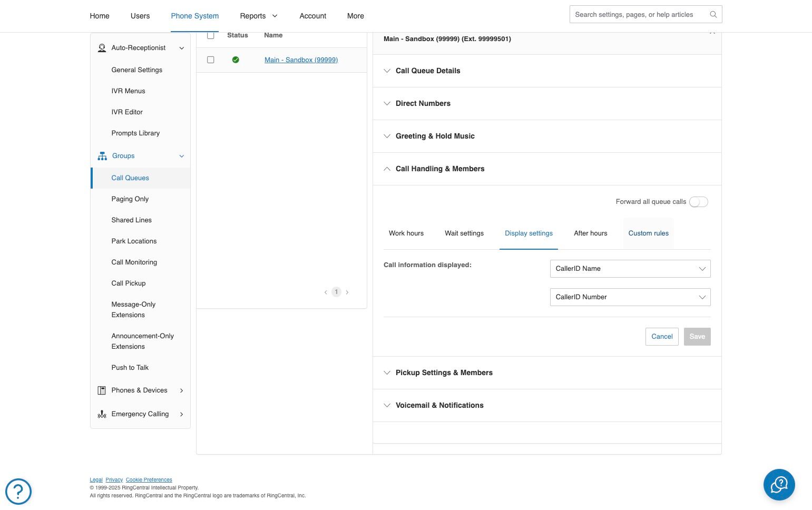Open the help question mark icon
Image resolution: width=812 pixels, height=510 pixels.
click(18, 491)
